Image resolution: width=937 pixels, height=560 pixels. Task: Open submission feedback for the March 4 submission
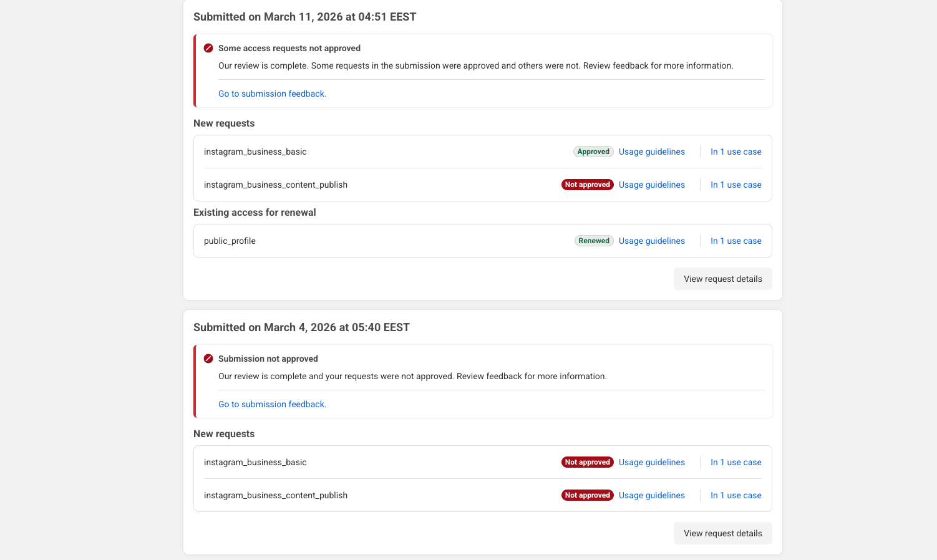tap(272, 404)
